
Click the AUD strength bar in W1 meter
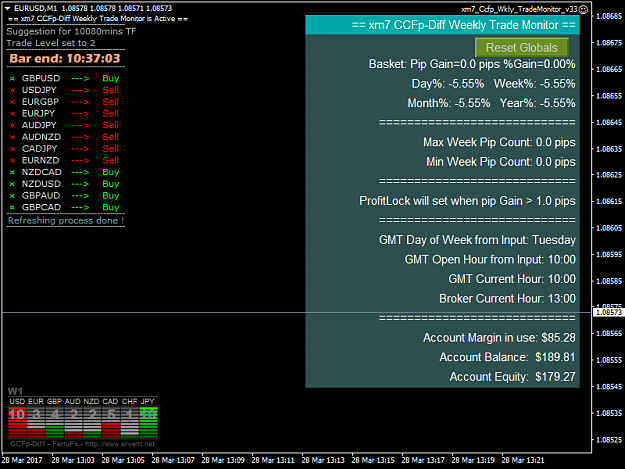[x=74, y=422]
